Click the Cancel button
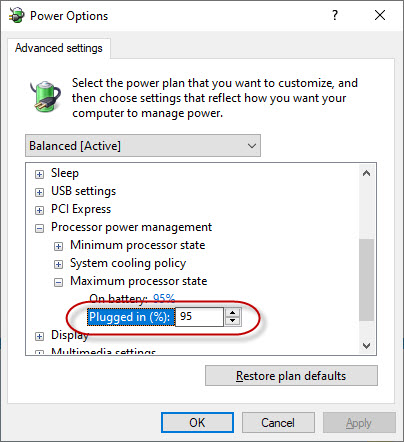The width and height of the screenshot is (404, 442). pyautogui.click(x=278, y=423)
